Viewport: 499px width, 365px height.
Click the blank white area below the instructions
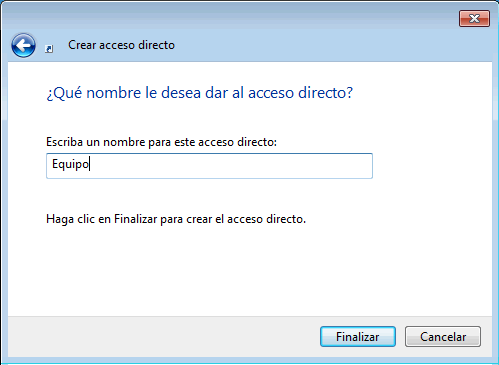250,270
